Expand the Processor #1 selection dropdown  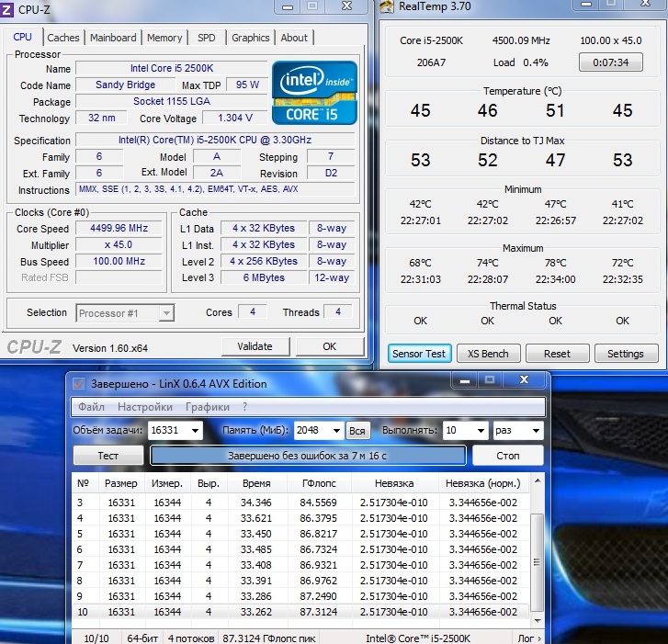[166, 313]
